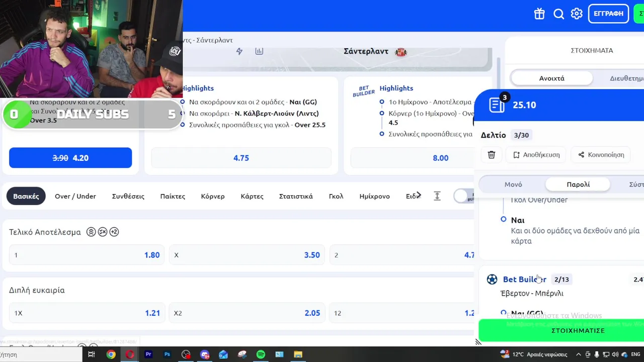Open File Explorer from the taskbar

(298, 354)
